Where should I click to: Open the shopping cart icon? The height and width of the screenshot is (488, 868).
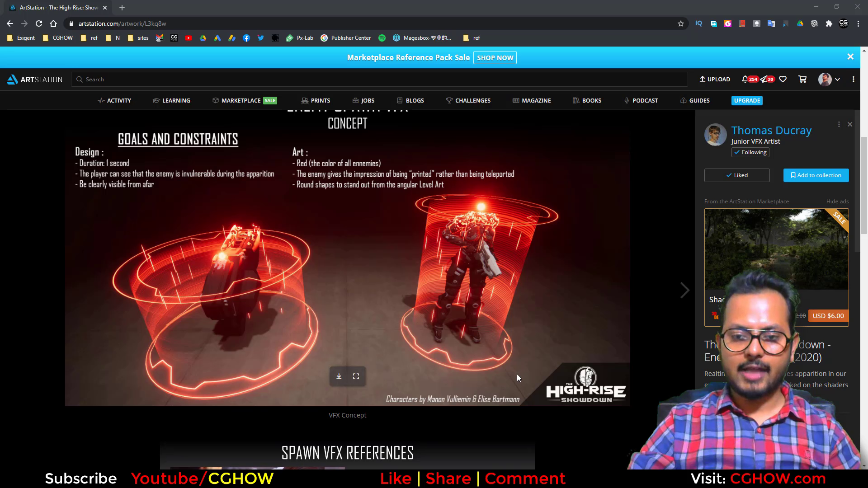click(802, 79)
